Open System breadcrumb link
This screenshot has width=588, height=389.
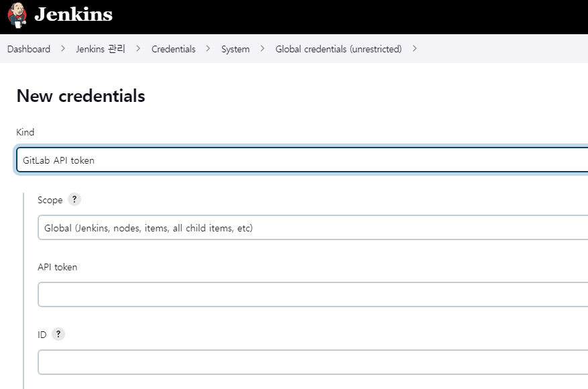tap(236, 49)
